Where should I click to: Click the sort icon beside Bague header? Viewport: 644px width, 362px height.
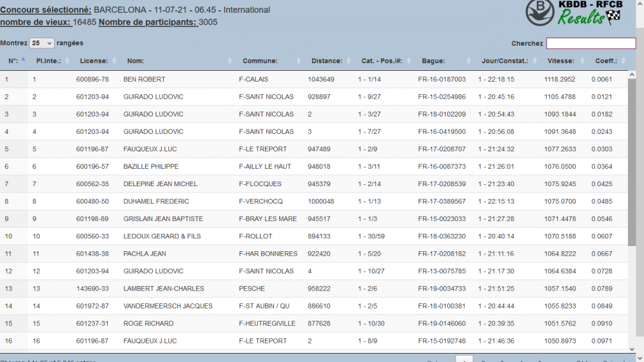(469, 61)
